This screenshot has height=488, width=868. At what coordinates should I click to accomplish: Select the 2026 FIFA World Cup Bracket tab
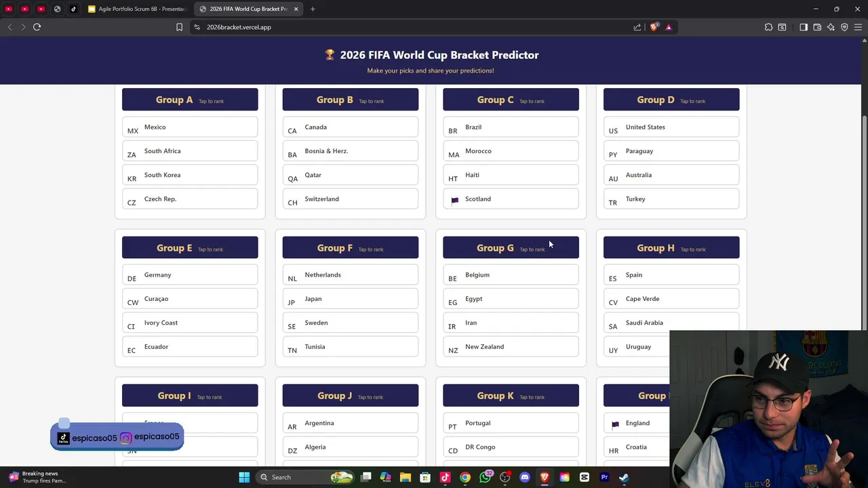(x=248, y=9)
